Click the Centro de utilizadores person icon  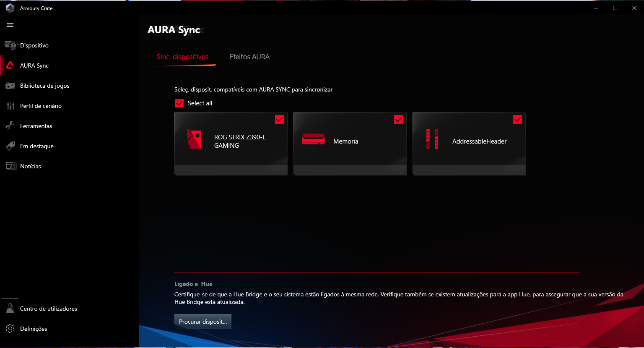coord(10,309)
